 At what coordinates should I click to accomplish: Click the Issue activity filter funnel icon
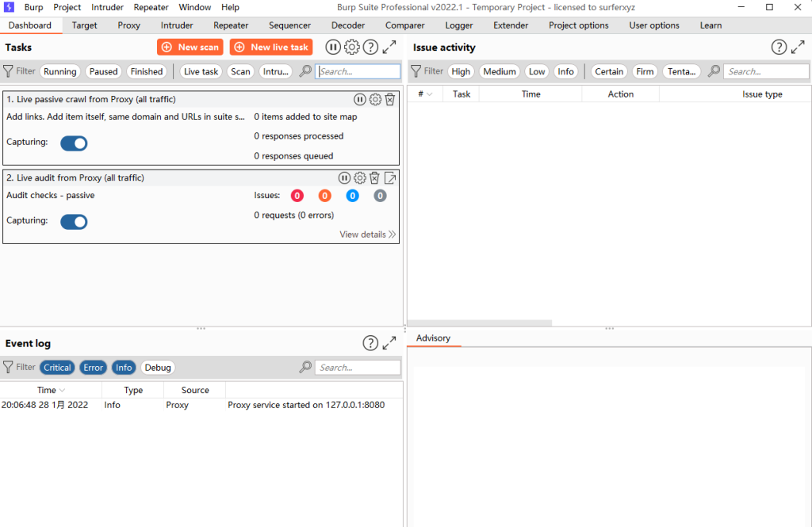pos(416,71)
